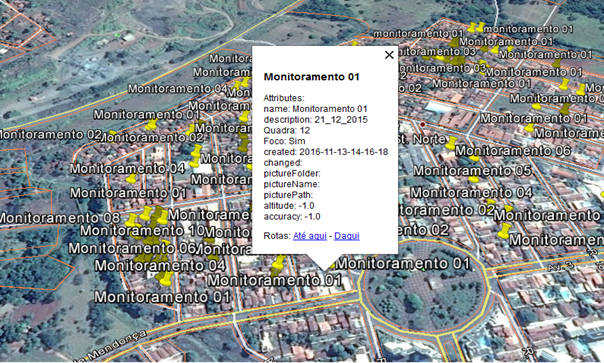Select the pushpin beside the roundabout's Monitoramento 01 label
This screenshot has width=604, height=363.
332,265
